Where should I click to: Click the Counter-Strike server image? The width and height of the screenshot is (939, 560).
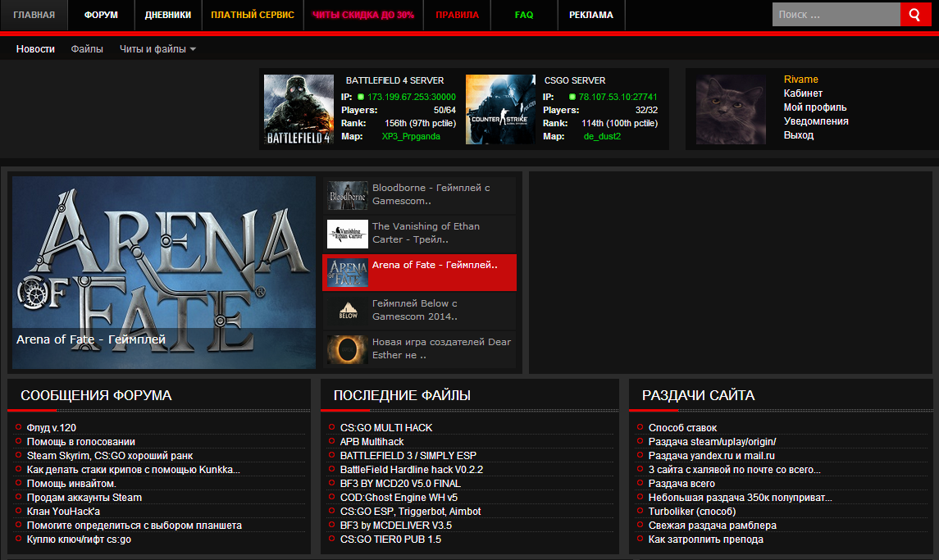[x=500, y=110]
